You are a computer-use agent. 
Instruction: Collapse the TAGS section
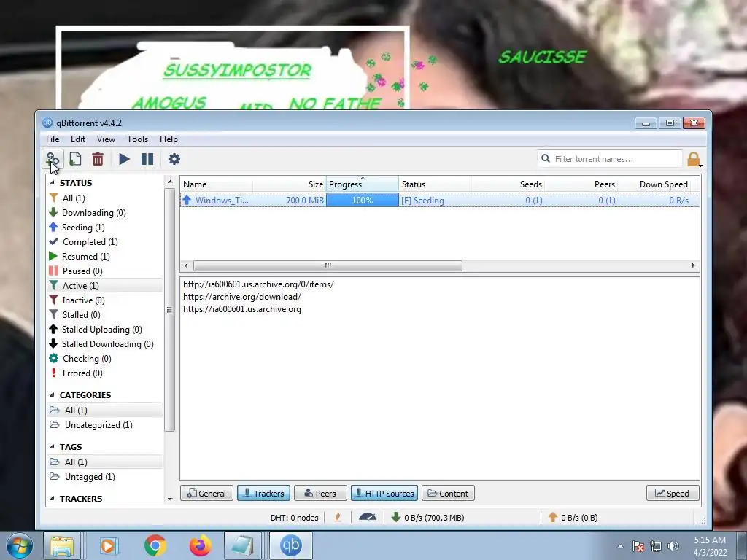tap(53, 447)
